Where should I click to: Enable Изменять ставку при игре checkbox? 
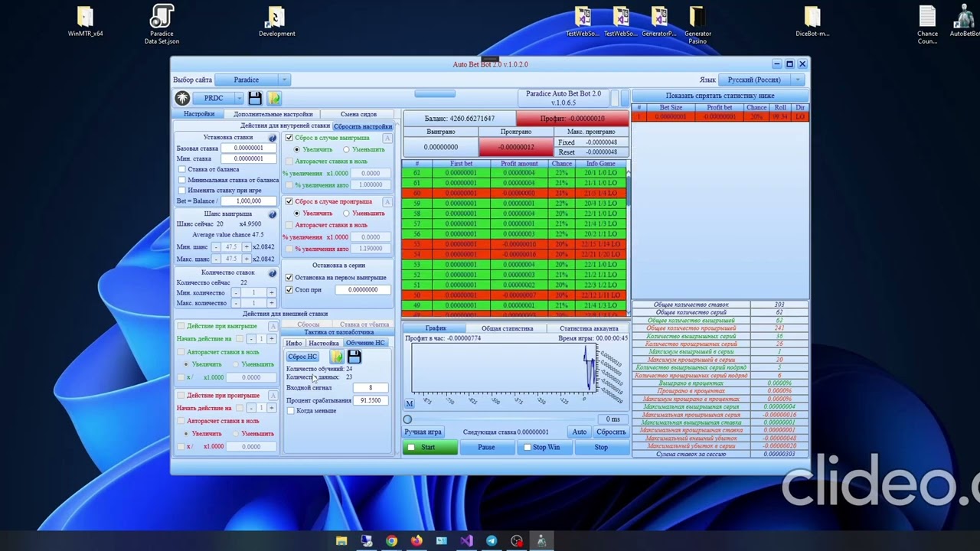(182, 190)
